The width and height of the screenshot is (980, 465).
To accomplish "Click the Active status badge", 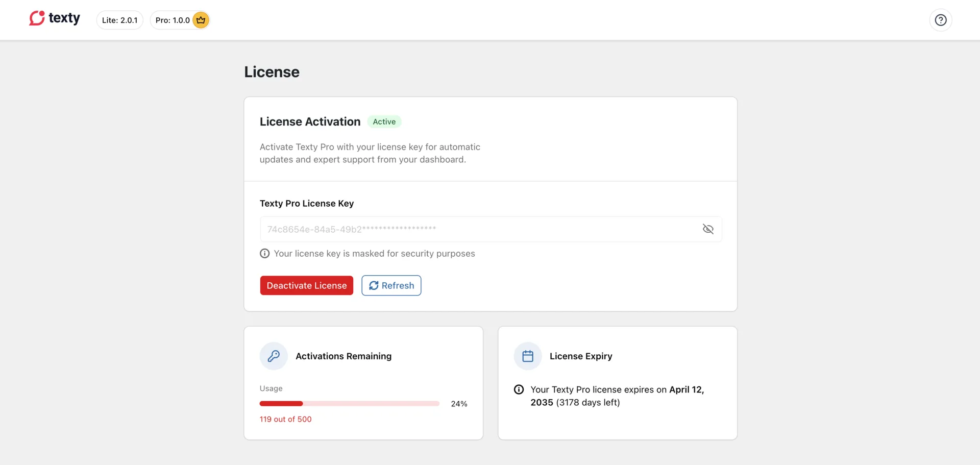I will tap(384, 121).
